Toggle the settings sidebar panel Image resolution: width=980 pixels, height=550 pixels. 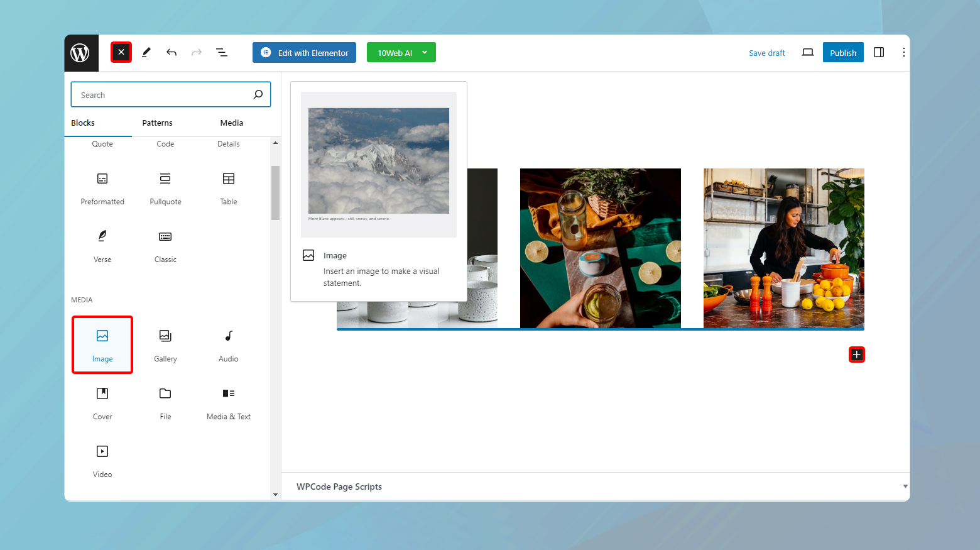879,52
